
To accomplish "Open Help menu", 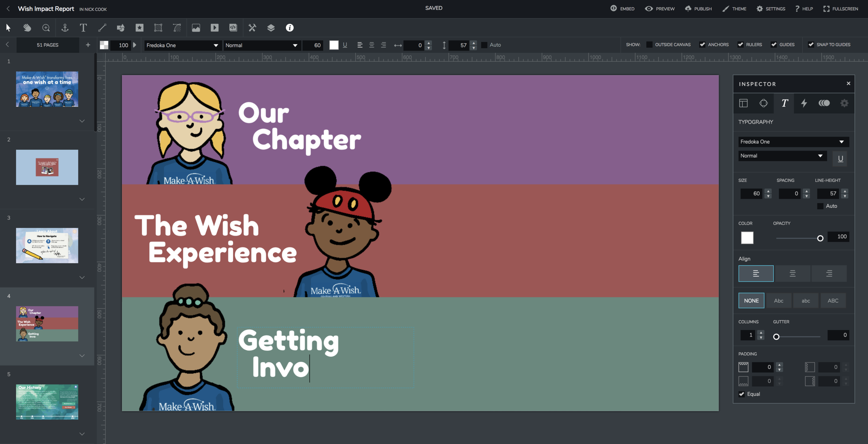I will (804, 8).
